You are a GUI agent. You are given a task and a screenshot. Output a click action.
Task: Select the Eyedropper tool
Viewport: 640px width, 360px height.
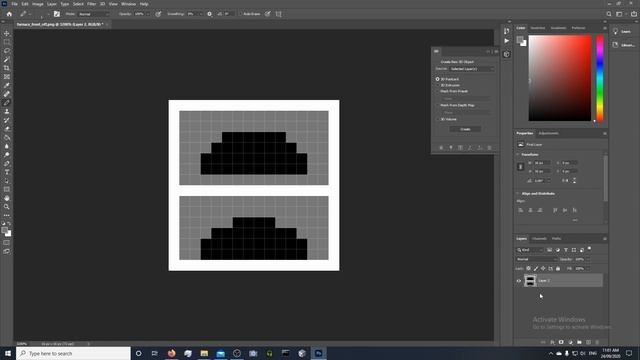click(x=7, y=85)
